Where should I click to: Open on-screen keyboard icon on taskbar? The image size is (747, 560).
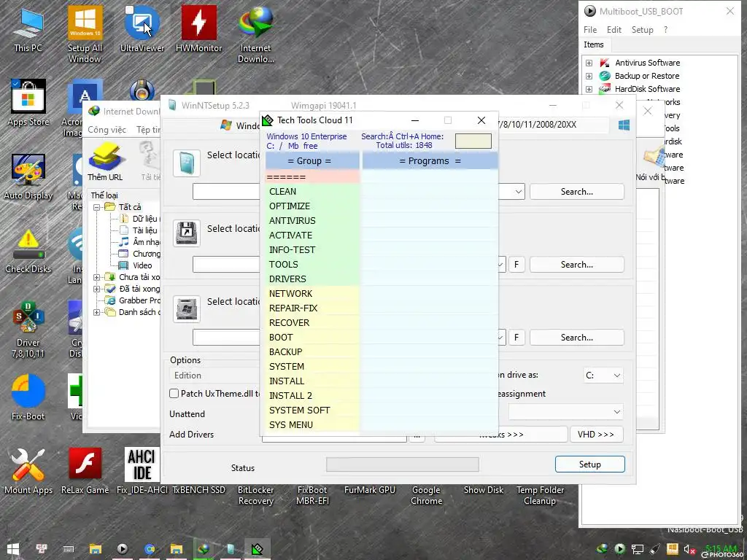68,549
